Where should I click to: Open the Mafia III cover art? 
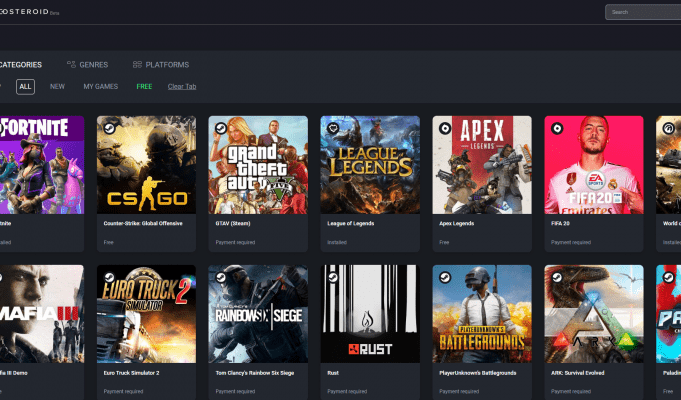click(42, 314)
